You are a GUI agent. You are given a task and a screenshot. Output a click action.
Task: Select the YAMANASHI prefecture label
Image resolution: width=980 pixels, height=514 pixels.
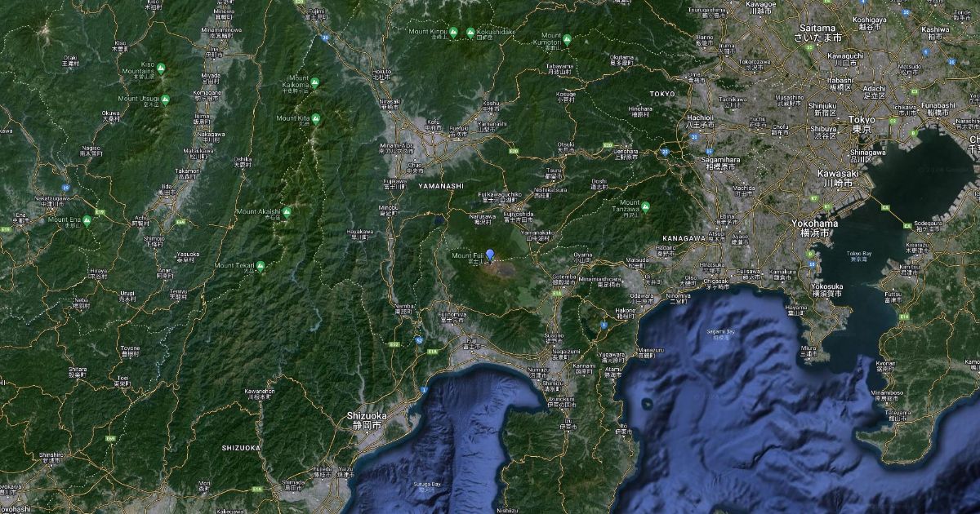[440, 186]
